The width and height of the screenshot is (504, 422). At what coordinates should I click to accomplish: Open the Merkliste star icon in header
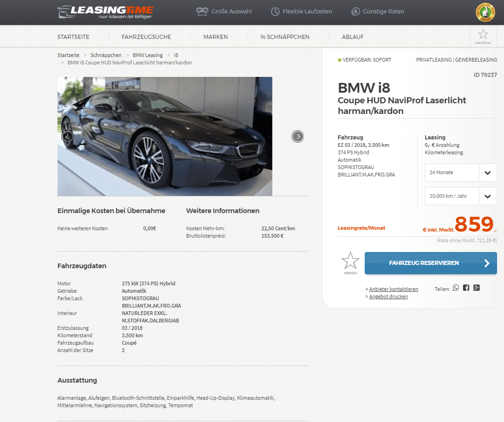[483, 36]
